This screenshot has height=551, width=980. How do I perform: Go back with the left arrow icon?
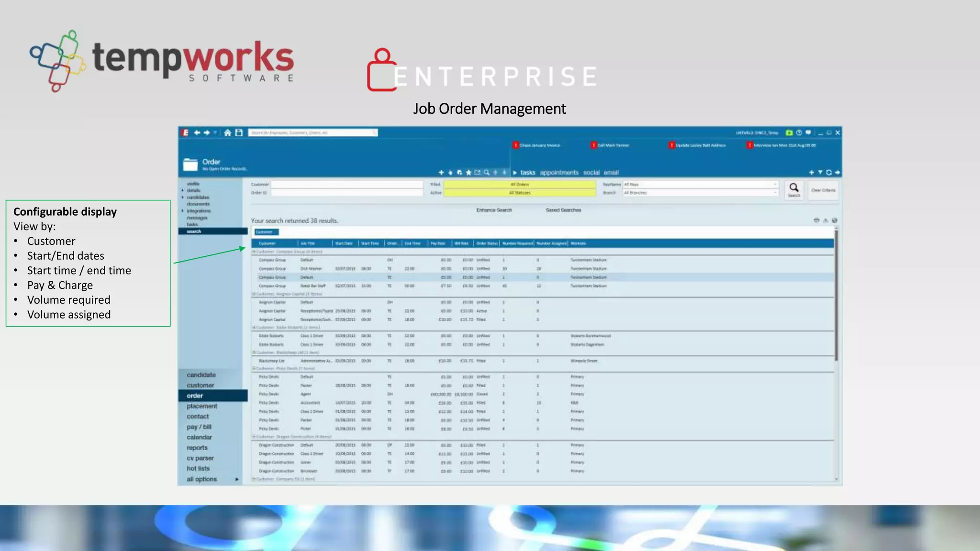pos(197,132)
